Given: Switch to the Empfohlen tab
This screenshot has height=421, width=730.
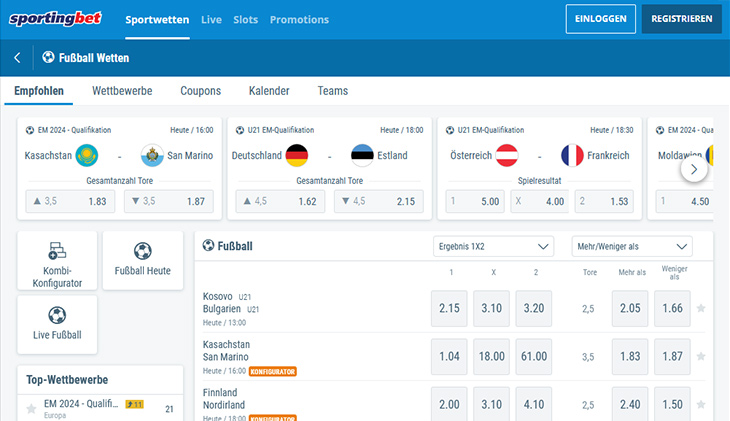Looking at the screenshot, I should [39, 91].
